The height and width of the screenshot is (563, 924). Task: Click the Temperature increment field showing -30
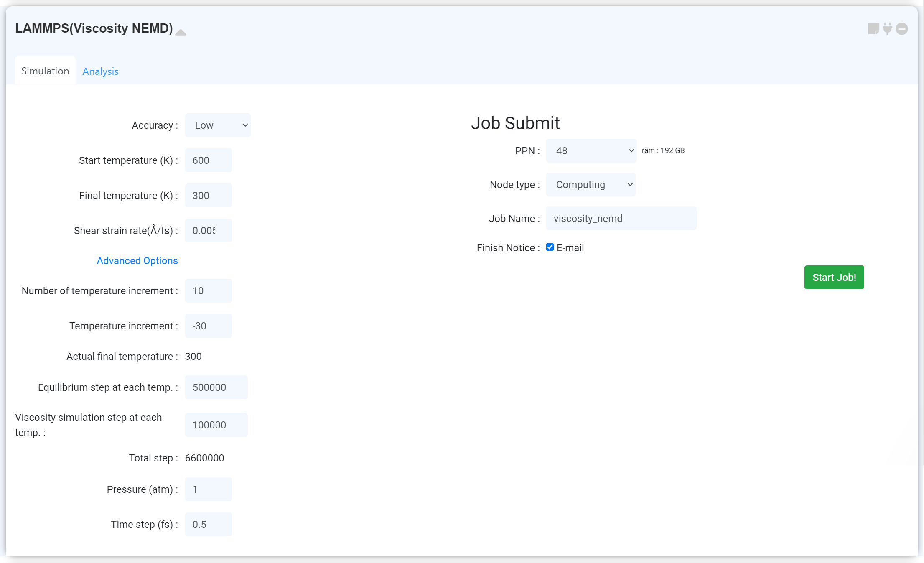coord(208,326)
